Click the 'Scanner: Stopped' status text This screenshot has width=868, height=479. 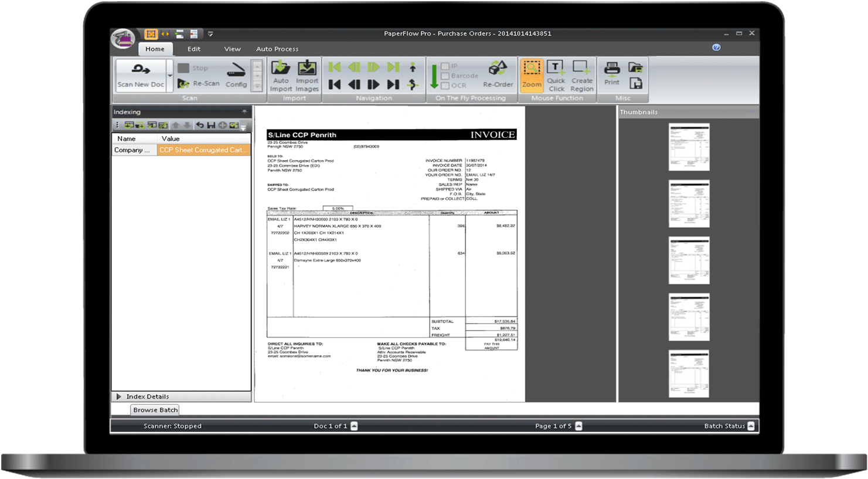click(x=172, y=426)
